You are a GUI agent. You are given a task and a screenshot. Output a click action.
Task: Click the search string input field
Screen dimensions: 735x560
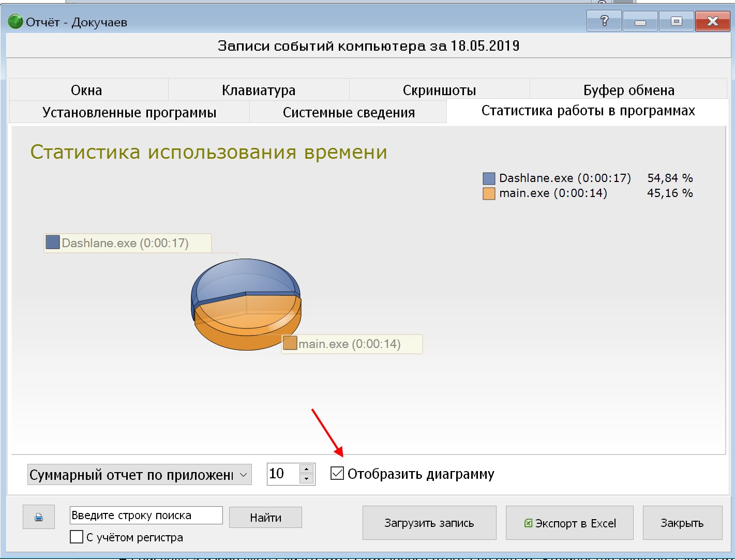point(146,515)
